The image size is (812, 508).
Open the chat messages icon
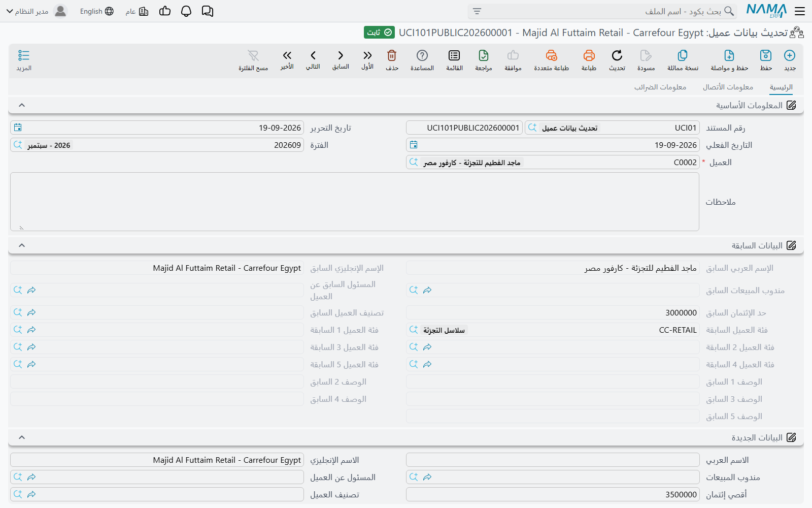[x=207, y=11]
